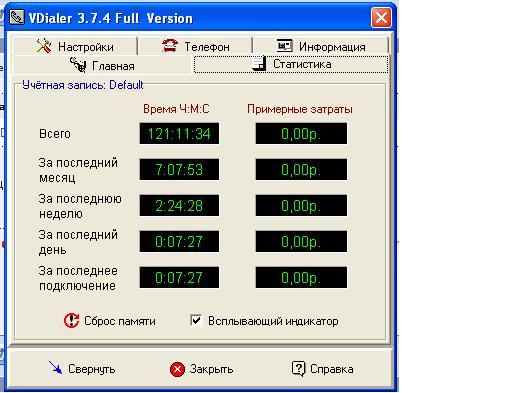The image size is (512, 393).
Task: Click the Свернуть button
Action: click(x=82, y=369)
